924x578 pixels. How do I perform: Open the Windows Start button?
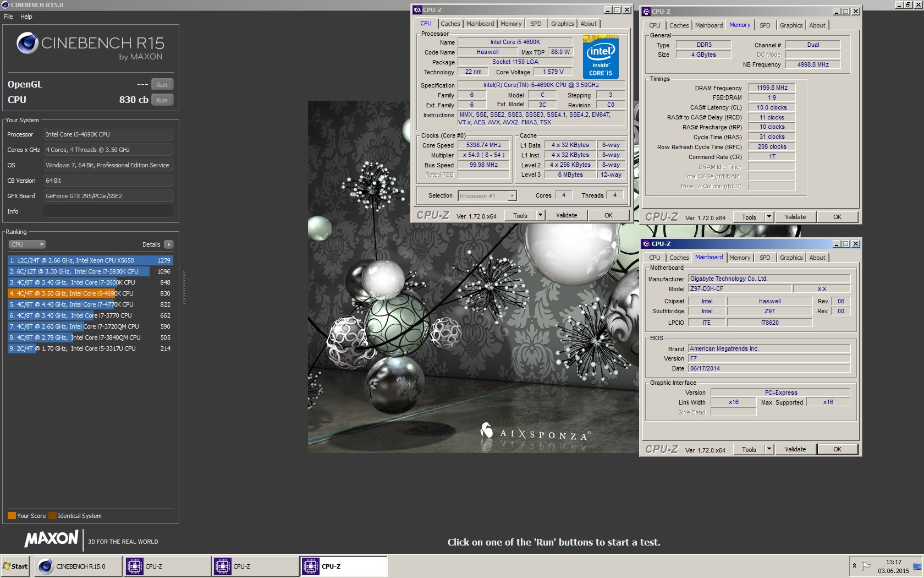15,566
